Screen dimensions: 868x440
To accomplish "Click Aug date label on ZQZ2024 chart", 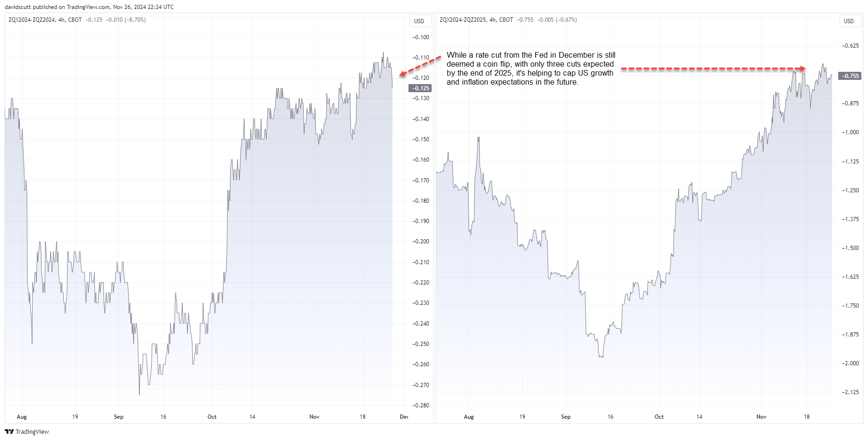I will [22, 417].
